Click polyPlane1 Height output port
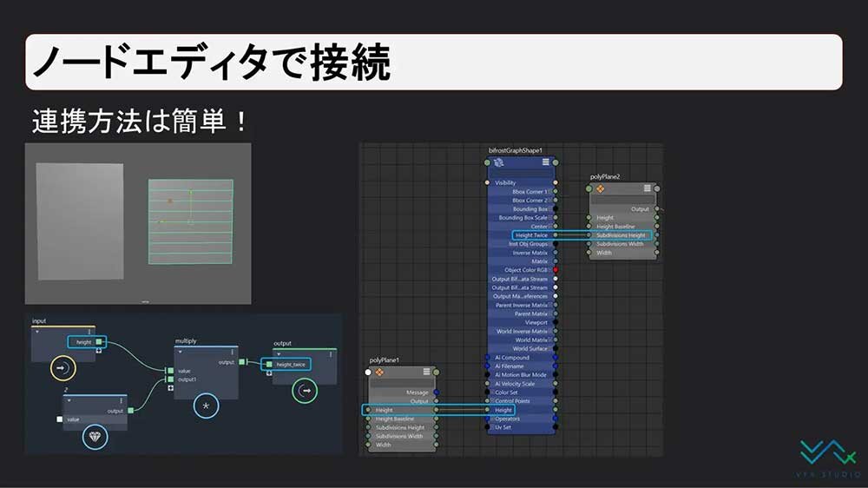 (x=437, y=410)
